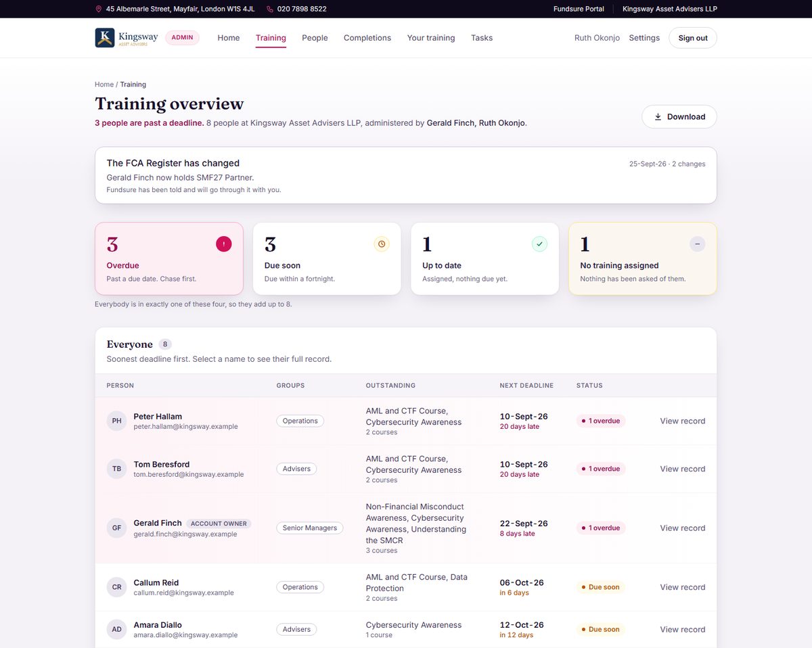The width and height of the screenshot is (812, 648).
Task: Click Callum Reid's name
Action: coord(156,583)
